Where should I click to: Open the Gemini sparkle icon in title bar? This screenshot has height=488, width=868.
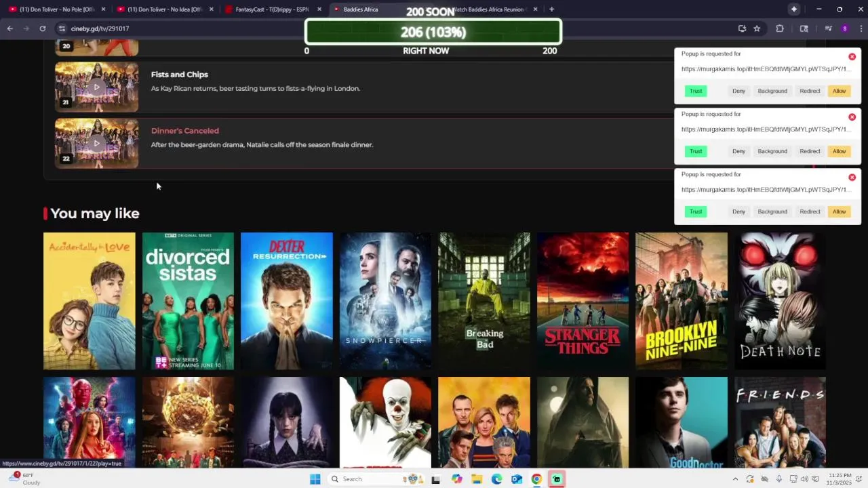tap(793, 9)
